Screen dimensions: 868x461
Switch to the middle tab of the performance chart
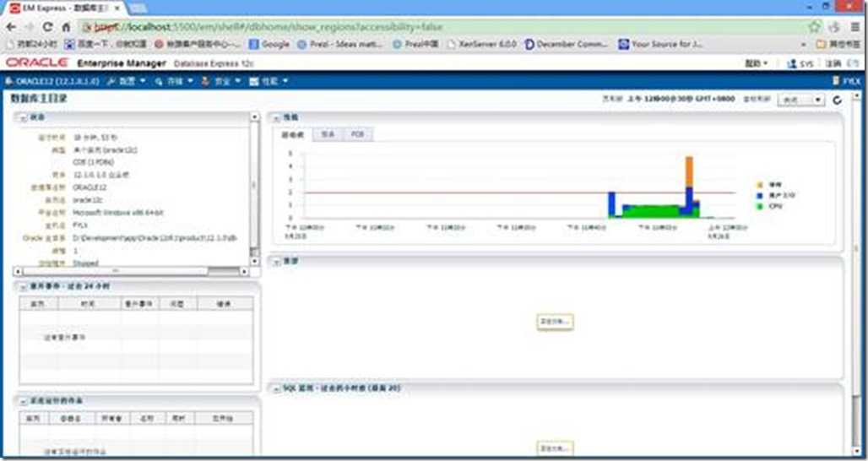click(328, 134)
